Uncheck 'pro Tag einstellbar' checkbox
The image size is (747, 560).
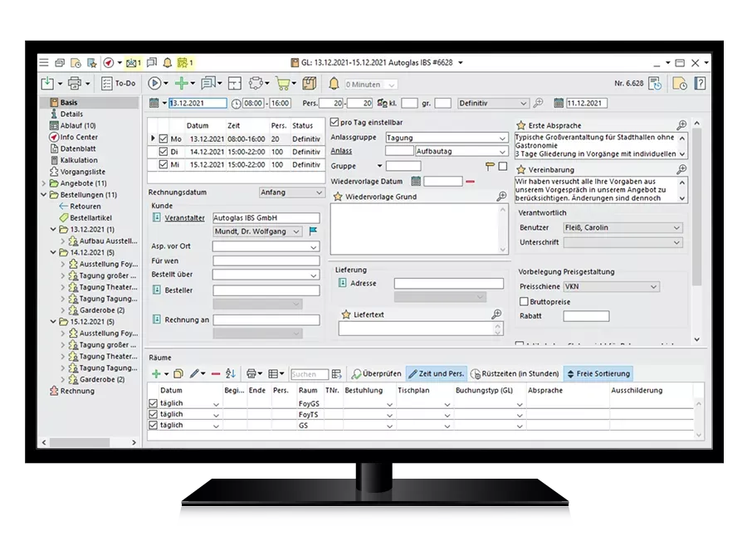tap(334, 123)
